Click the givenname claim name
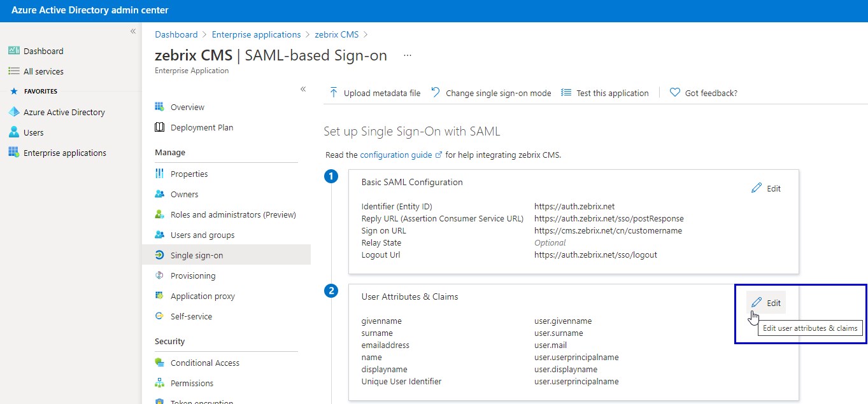Screen dimensions: 868x404 [x=381, y=321]
